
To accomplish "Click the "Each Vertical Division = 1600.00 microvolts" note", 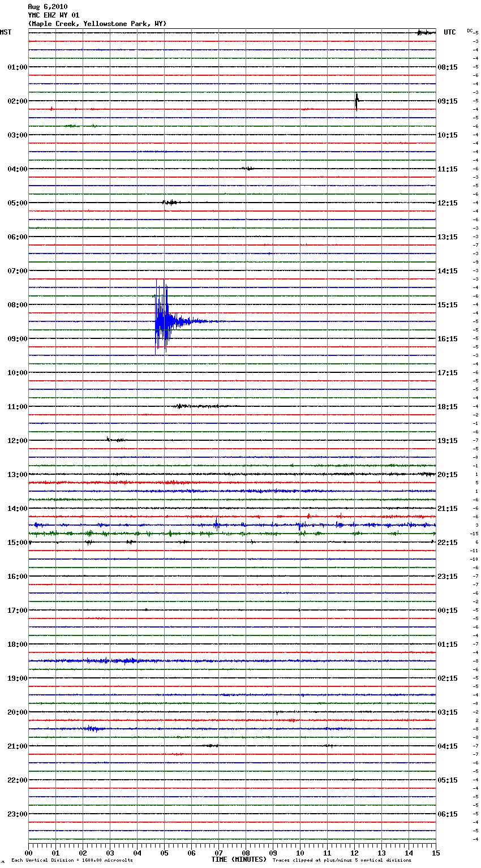I will click(72, 860).
